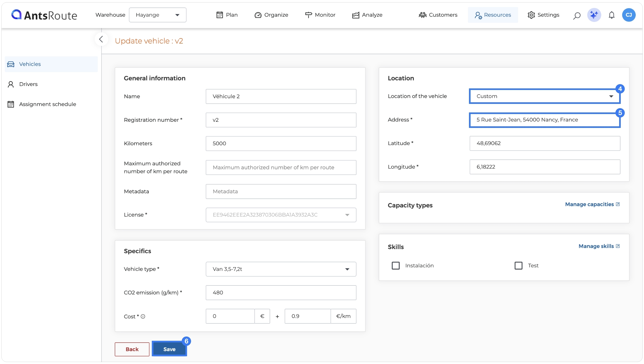Viewport: 644px width, 364px height.
Task: Click the Assignment schedule calendar icon
Action: pos(11,104)
